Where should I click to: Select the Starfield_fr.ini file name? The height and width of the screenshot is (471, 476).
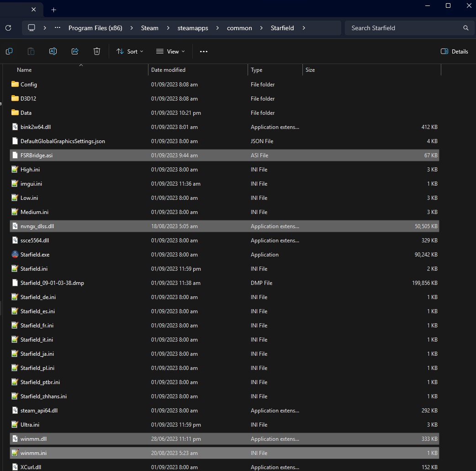tap(37, 326)
